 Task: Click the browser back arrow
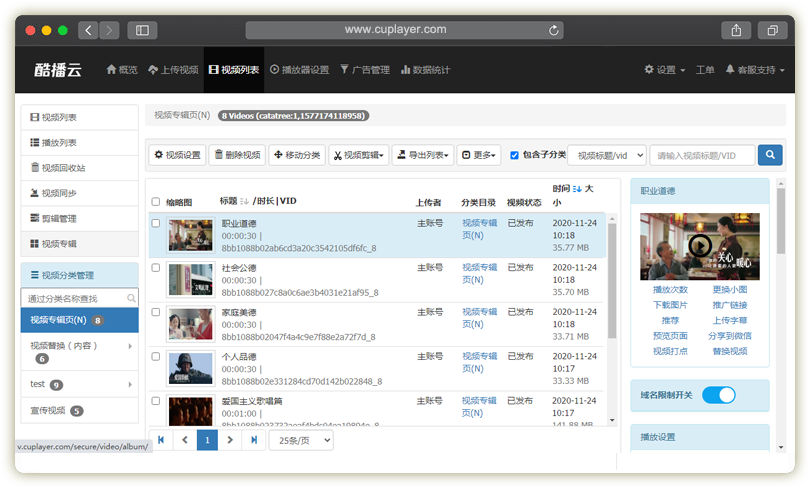[88, 30]
